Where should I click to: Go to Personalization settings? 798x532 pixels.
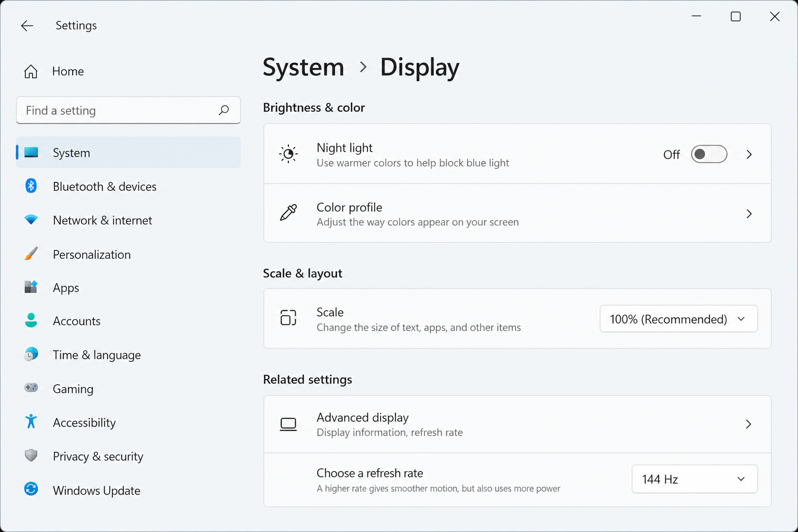(x=128, y=255)
